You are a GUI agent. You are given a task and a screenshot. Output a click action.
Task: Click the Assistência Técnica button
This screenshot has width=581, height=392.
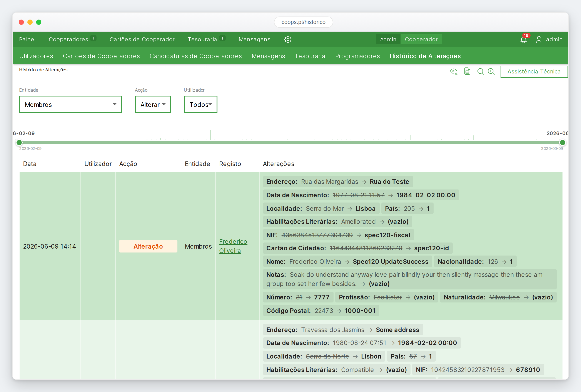click(x=534, y=72)
